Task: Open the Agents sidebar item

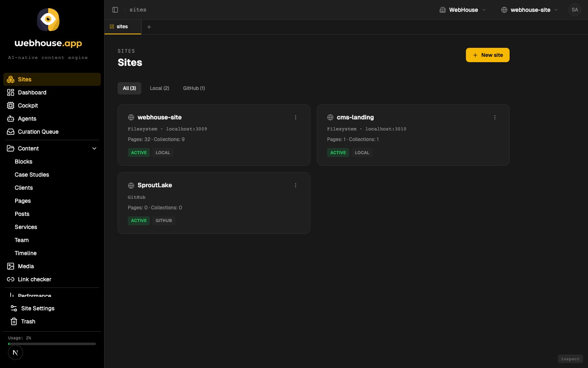Action: (x=52, y=119)
